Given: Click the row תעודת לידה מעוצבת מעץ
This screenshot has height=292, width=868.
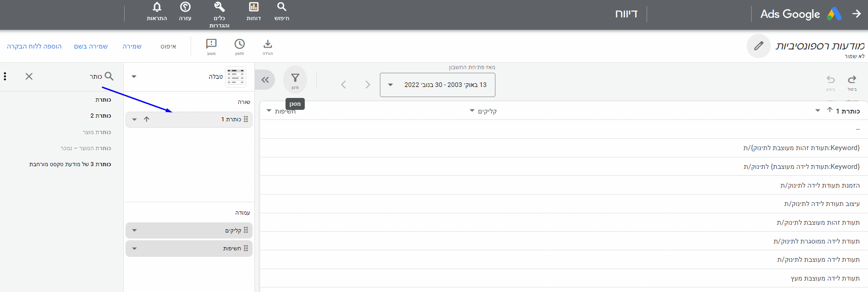Looking at the screenshot, I should pyautogui.click(x=564, y=278).
